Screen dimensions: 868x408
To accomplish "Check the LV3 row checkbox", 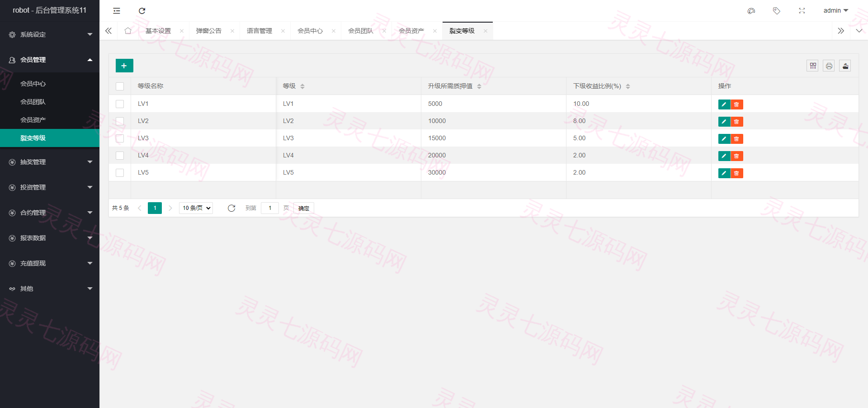I will pyautogui.click(x=120, y=138).
